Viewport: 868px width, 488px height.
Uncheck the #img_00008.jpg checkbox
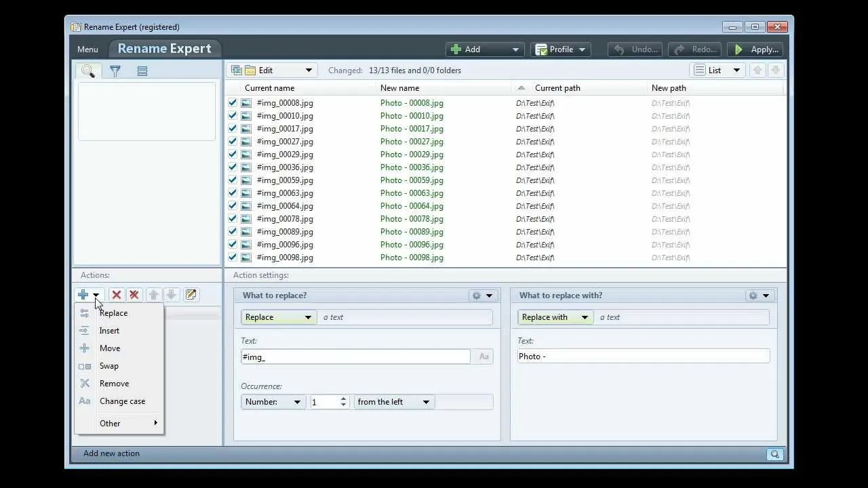pos(233,103)
